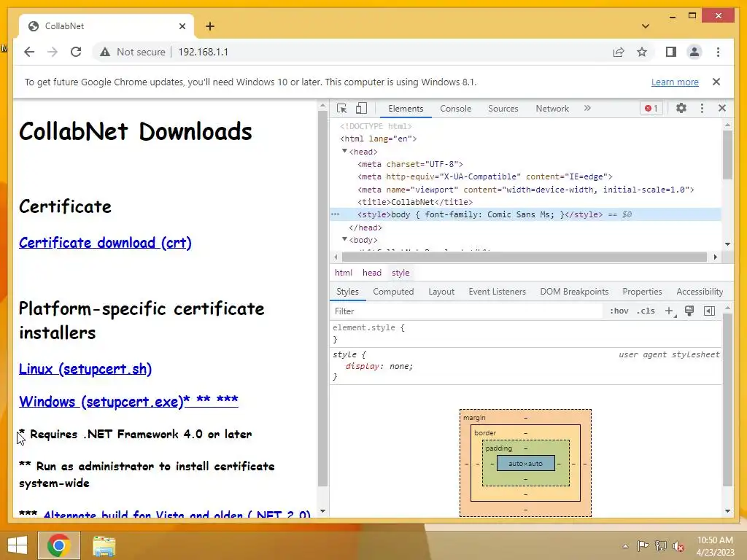This screenshot has width=747, height=560.
Task: Open actions menu for selected style node
Action: tap(335, 214)
